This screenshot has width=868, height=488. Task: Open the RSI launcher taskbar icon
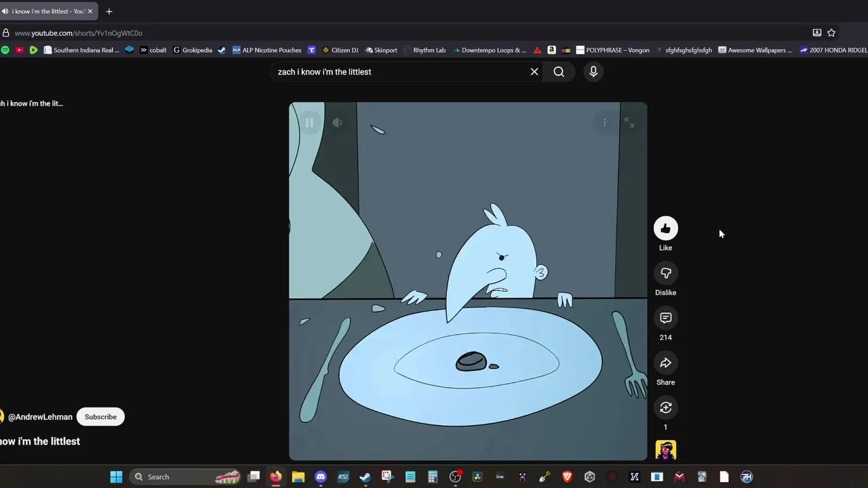tap(343, 476)
